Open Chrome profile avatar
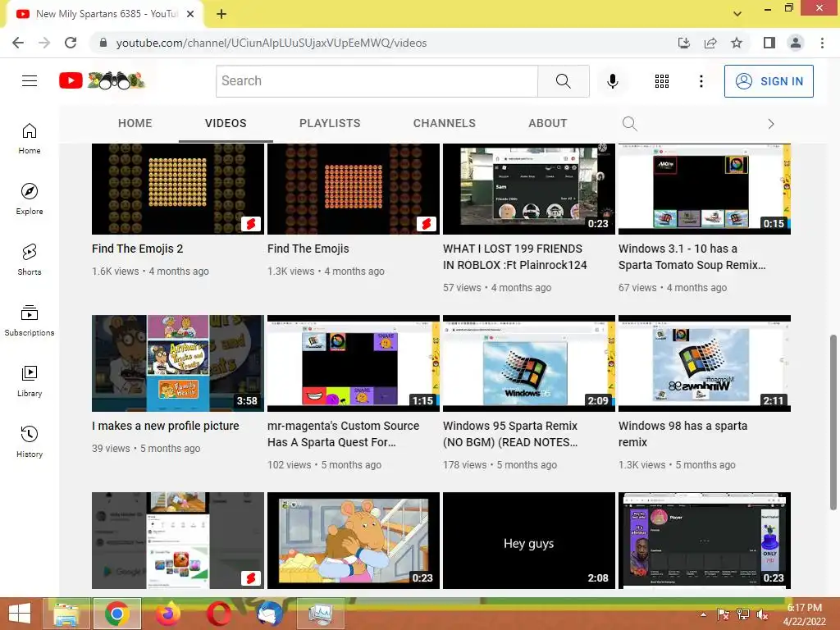840x630 pixels. point(796,43)
